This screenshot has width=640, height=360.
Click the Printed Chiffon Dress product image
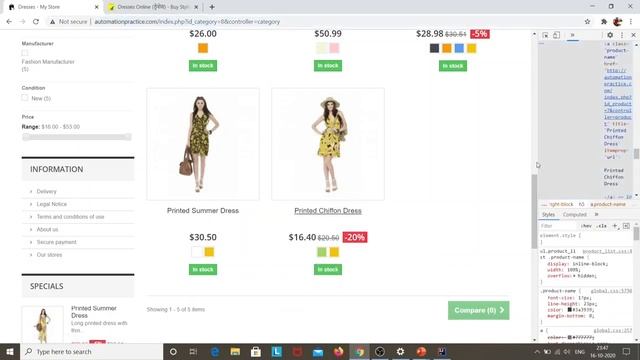pyautogui.click(x=328, y=144)
